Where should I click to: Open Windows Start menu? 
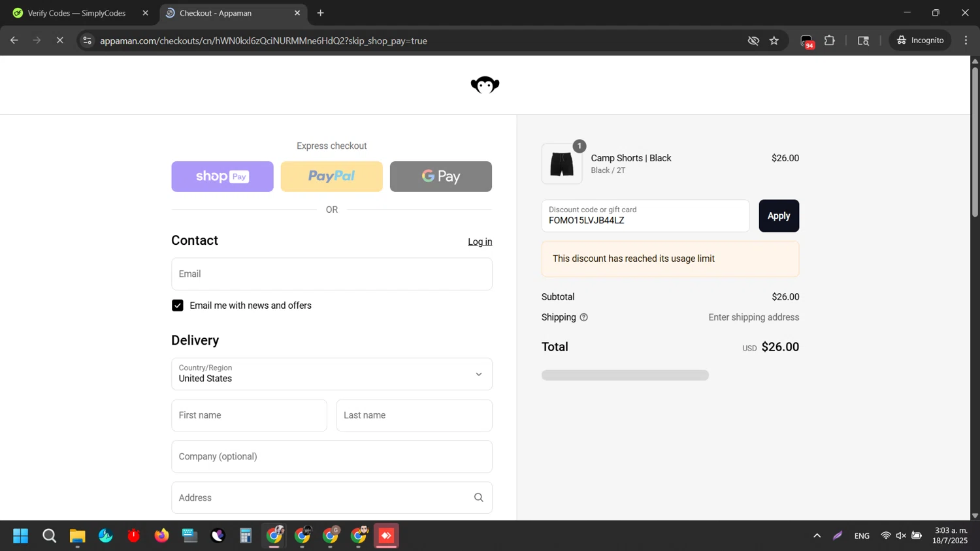(x=21, y=536)
